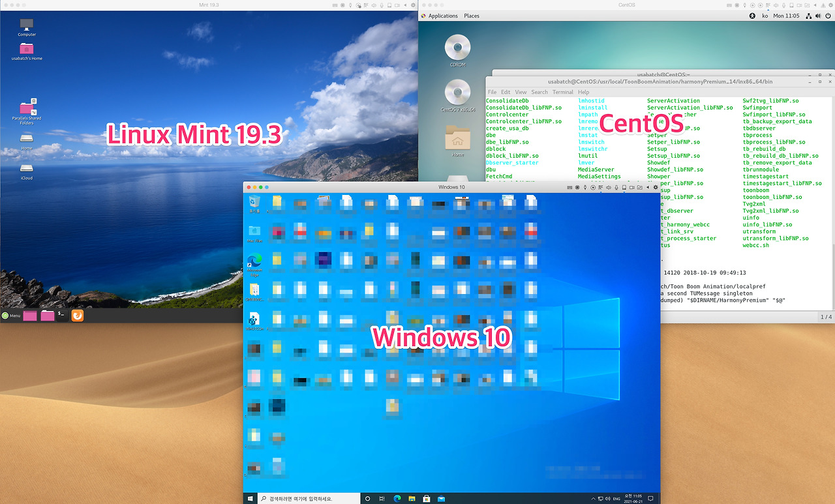Click 'webcc.sh' in the terminal listing

click(756, 245)
